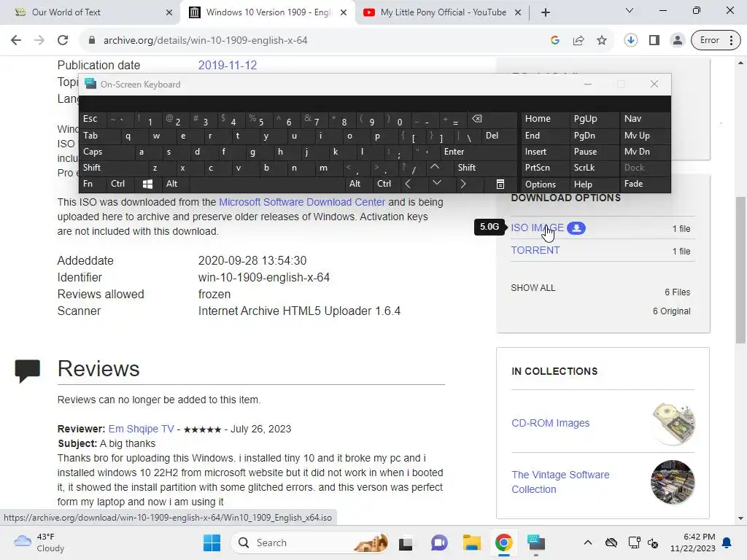Go back using the browser back arrow
Viewport: 747px width, 560px height.
pyautogui.click(x=16, y=41)
